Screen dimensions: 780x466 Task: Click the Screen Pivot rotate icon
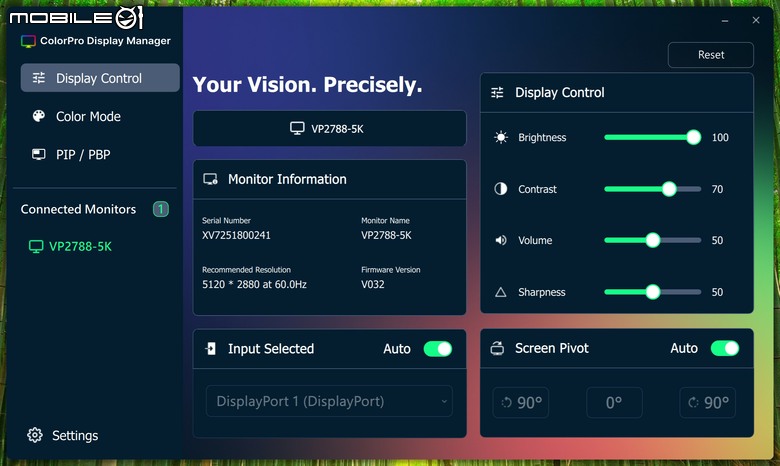click(497, 348)
